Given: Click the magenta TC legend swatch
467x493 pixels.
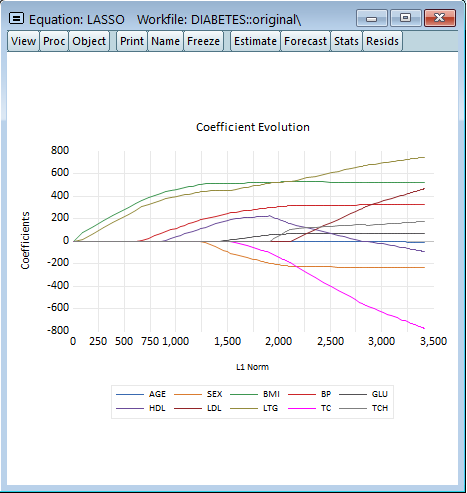Looking at the screenshot, I should coord(302,408).
